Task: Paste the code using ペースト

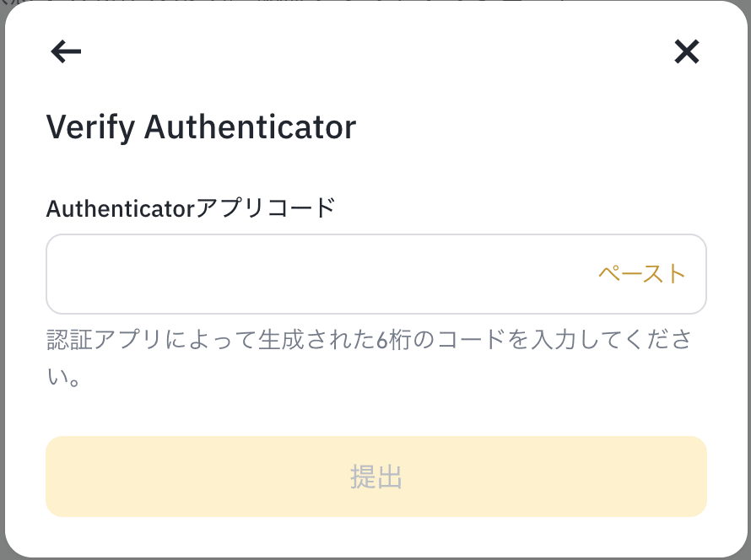Action: (x=641, y=274)
